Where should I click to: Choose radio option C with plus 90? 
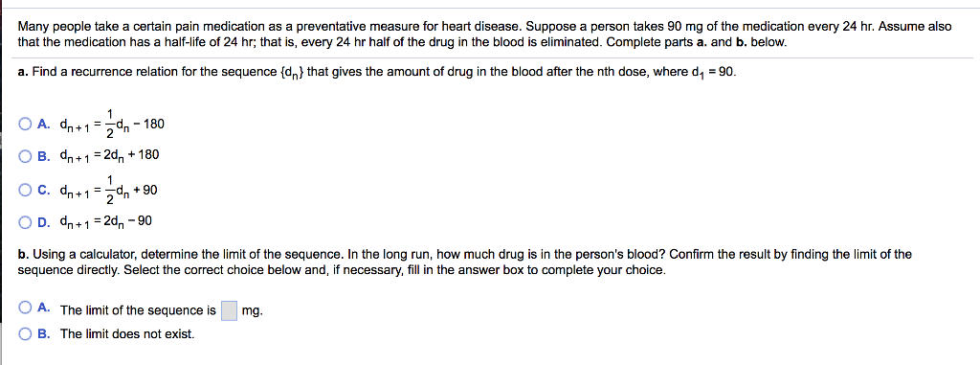25,190
